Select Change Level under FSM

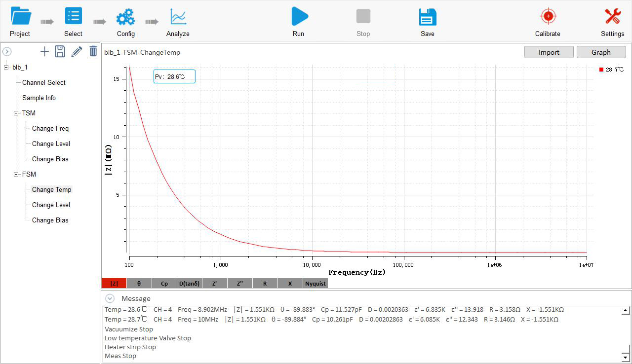(x=51, y=205)
